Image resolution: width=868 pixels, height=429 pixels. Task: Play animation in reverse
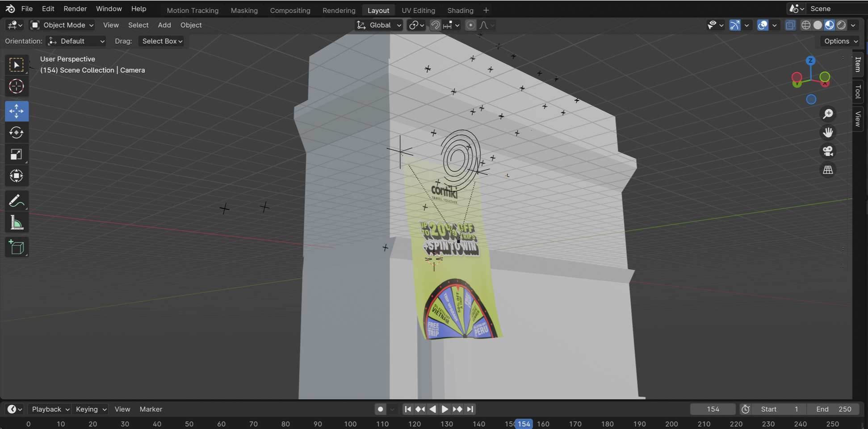(x=432, y=409)
